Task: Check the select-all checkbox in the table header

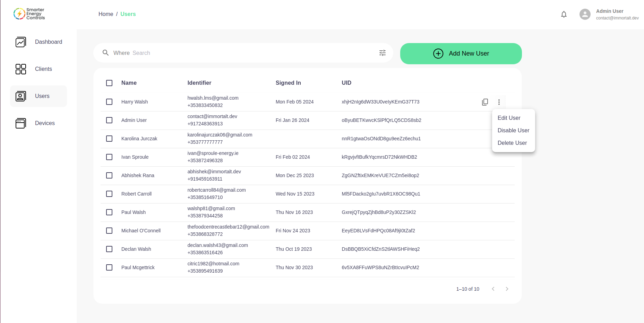Action: [x=109, y=83]
